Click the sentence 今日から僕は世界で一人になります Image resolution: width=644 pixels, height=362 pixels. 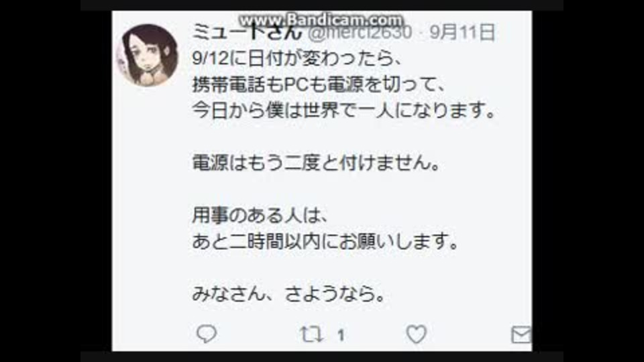[x=344, y=111]
